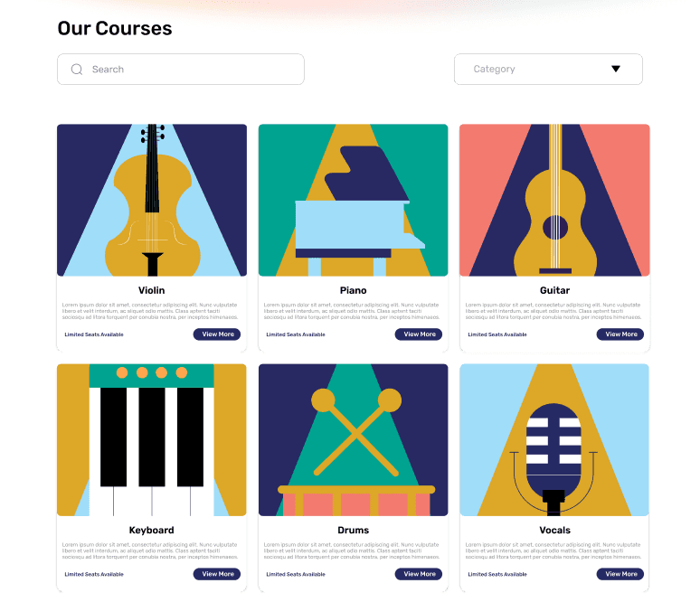View More on the Piano card

click(419, 334)
